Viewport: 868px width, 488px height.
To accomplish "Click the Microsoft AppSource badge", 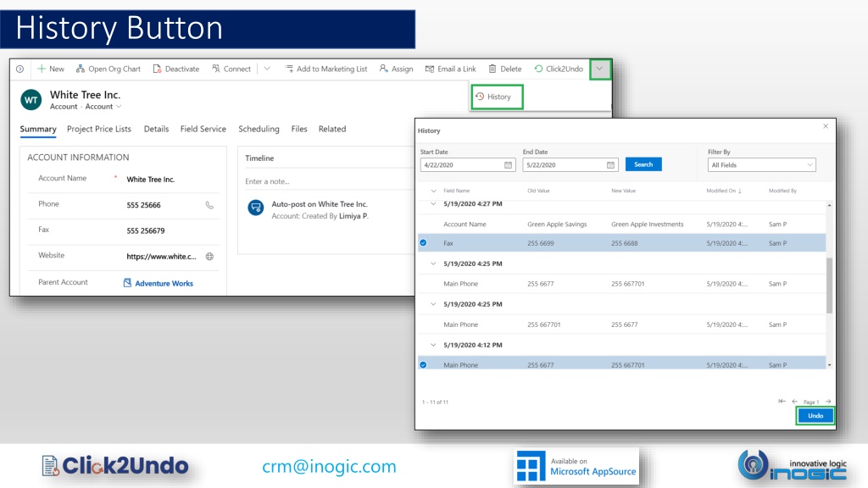I will 576,467.
